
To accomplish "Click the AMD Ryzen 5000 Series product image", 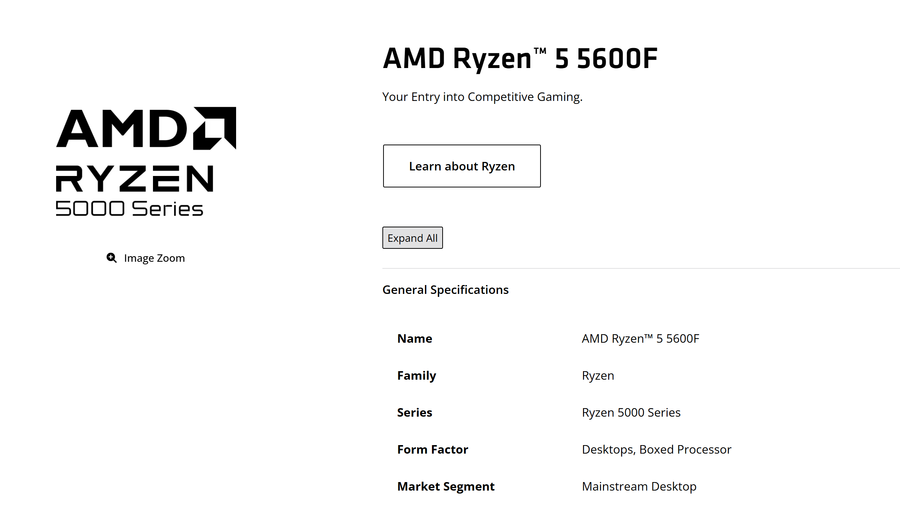I will 146,161.
